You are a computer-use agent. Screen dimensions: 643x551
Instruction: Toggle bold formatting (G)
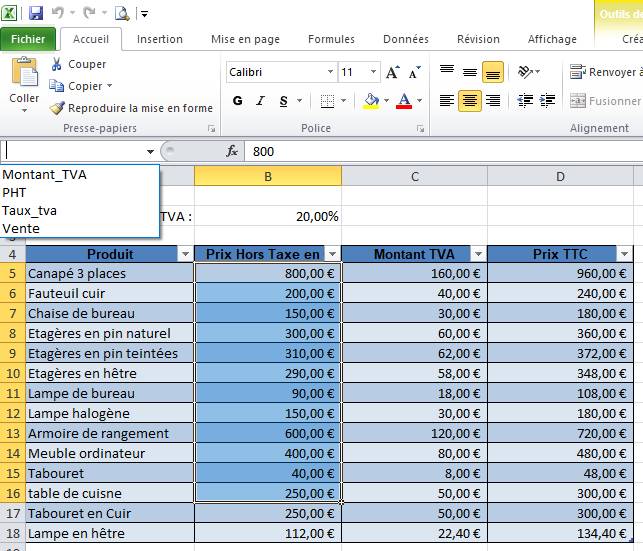click(x=238, y=101)
